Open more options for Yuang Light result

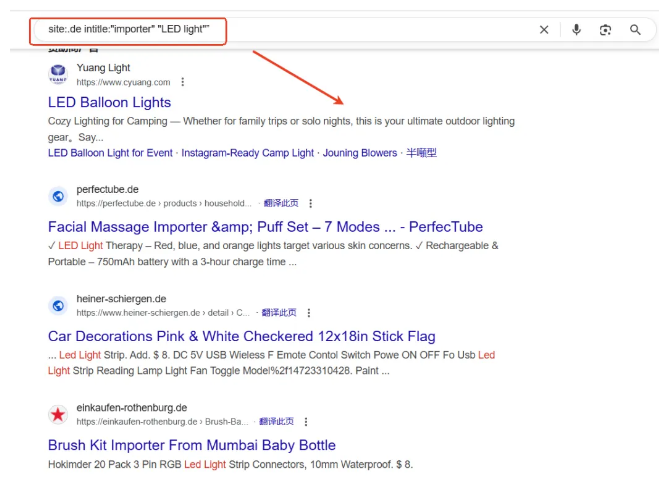[182, 82]
